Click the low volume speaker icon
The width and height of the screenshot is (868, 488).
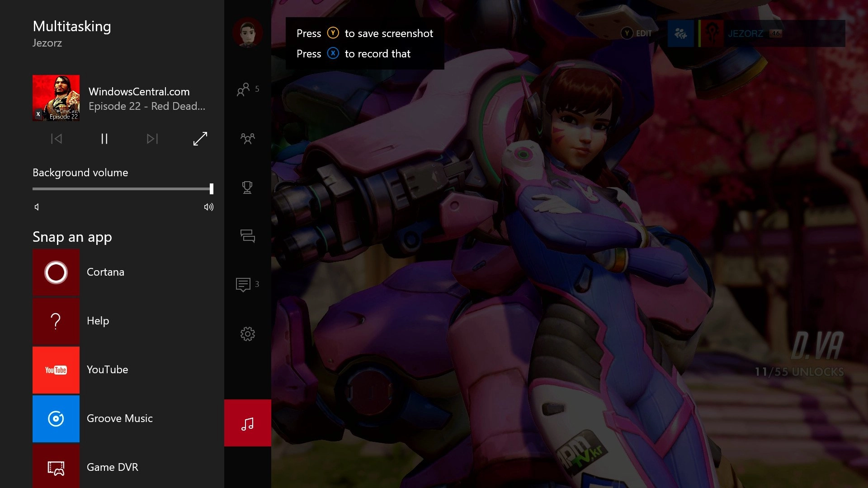click(37, 207)
